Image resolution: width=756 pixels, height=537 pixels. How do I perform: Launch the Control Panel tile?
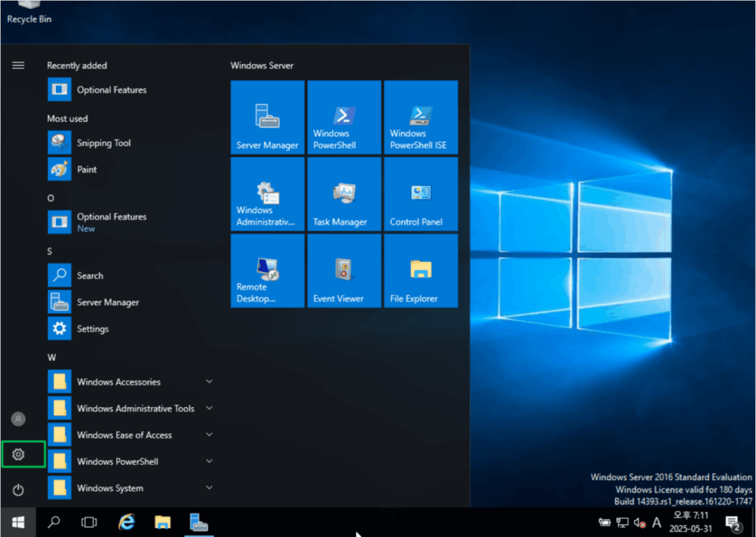(421, 194)
